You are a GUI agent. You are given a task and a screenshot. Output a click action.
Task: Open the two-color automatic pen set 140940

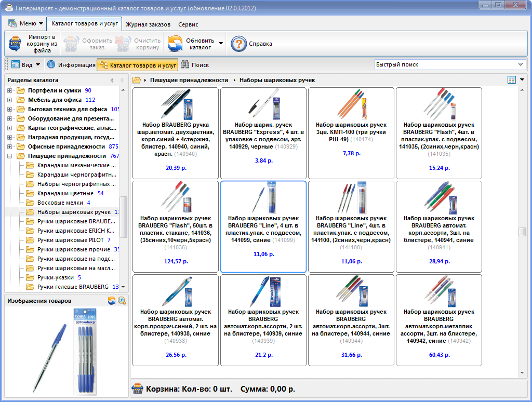pos(176,133)
